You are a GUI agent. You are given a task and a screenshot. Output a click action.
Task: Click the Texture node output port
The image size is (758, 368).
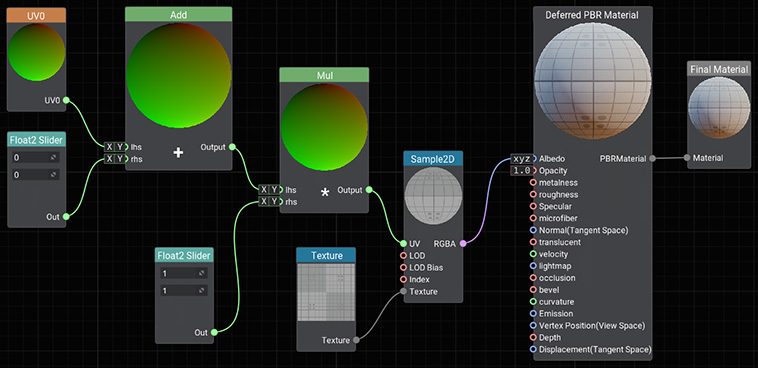point(356,340)
